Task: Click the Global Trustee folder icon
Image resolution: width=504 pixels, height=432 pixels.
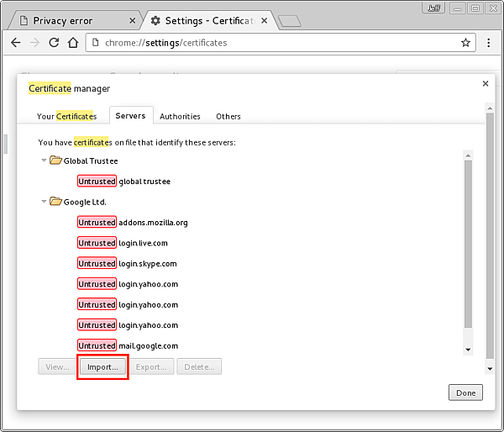Action: click(x=55, y=161)
